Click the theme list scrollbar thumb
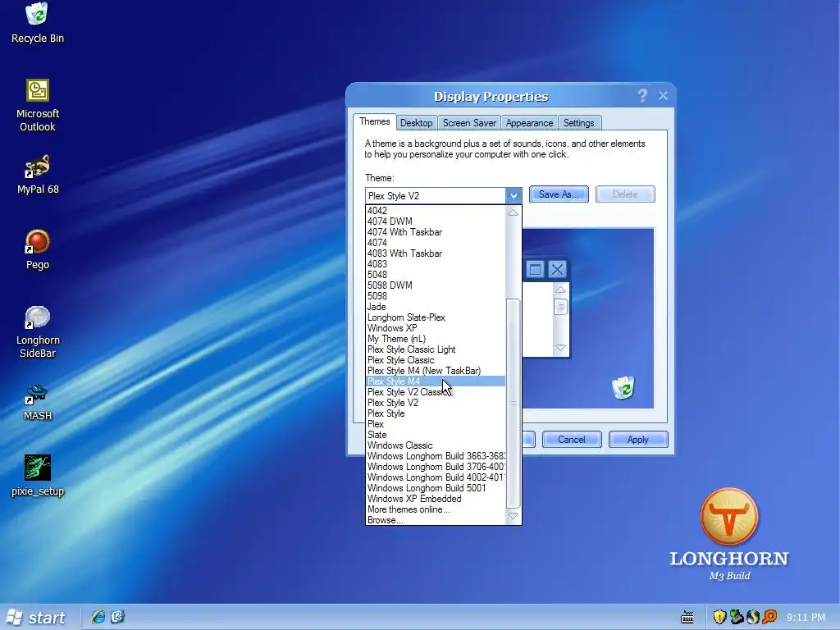Viewport: 840px width, 630px height. [514, 403]
